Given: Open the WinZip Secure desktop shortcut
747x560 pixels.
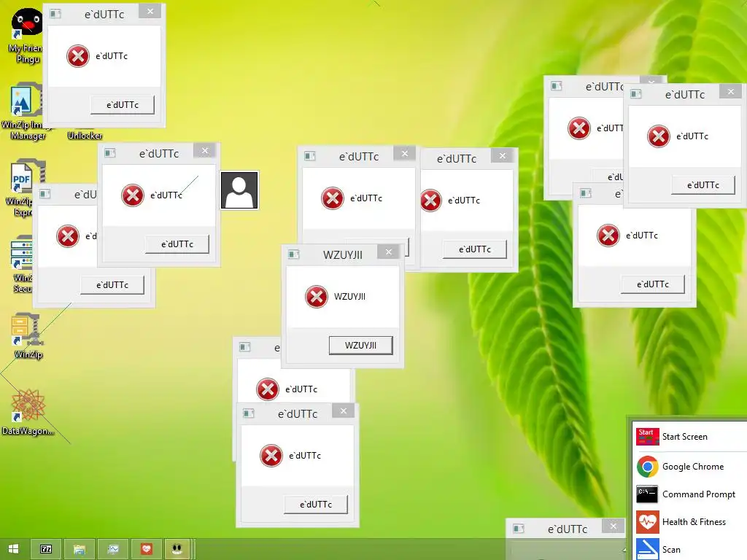Looking at the screenshot, I should point(23,264).
